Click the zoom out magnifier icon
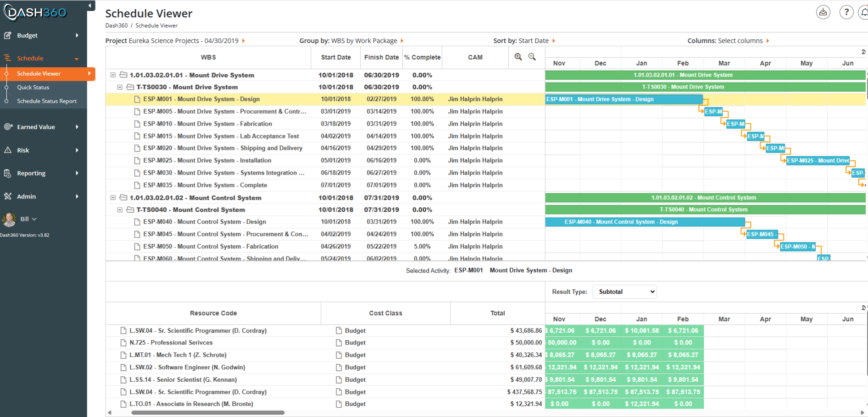The height and width of the screenshot is (417, 868). 532,57
